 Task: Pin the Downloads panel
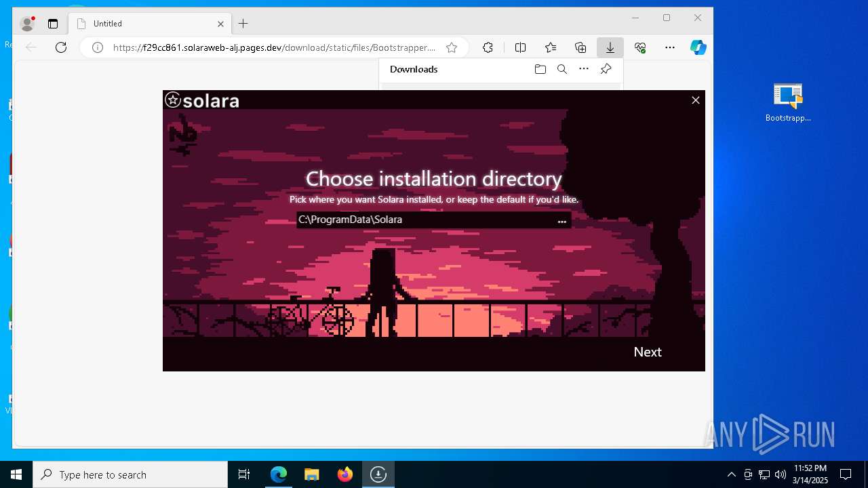click(x=606, y=69)
